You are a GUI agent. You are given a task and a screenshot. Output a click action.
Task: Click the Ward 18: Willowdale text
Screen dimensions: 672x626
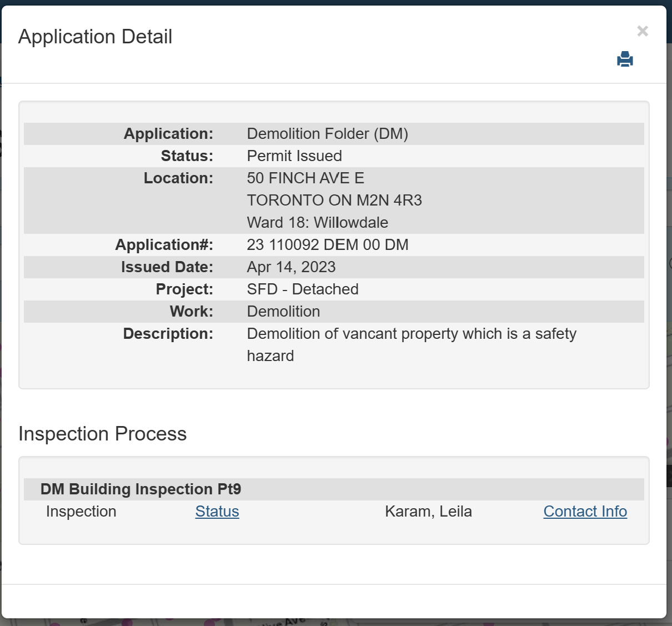coord(317,223)
